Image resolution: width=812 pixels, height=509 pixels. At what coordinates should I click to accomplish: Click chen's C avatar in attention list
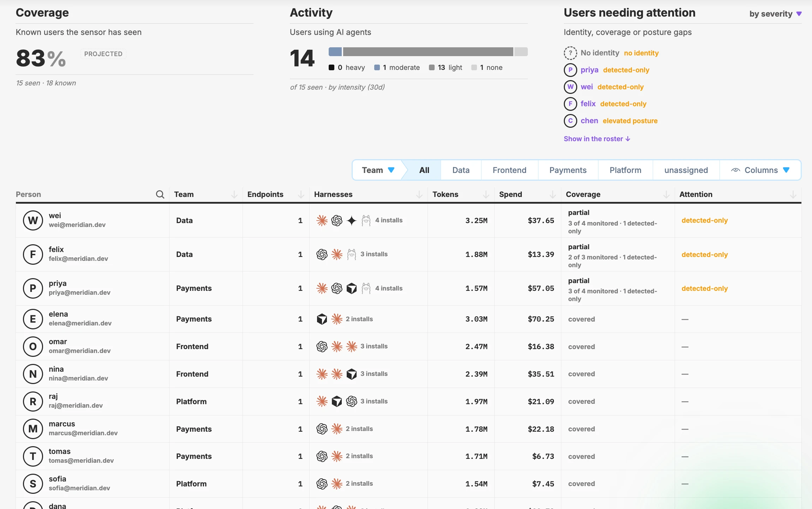click(x=570, y=121)
